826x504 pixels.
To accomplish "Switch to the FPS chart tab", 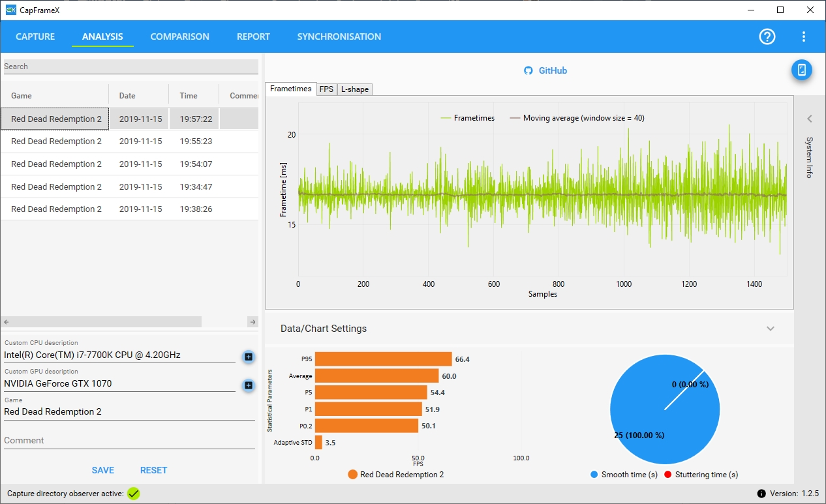I will pos(326,89).
